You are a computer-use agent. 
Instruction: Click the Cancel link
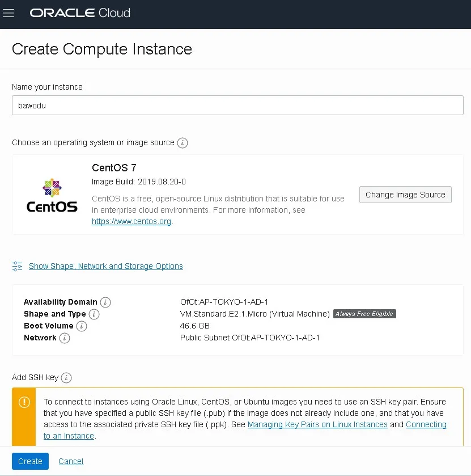click(x=71, y=461)
